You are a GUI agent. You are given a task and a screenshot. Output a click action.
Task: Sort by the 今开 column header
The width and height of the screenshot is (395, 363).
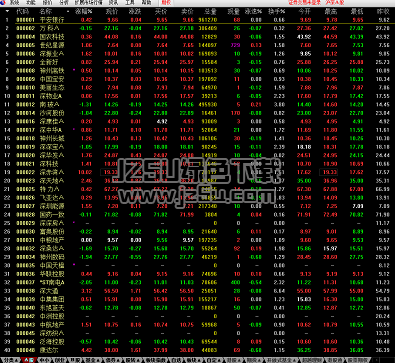[x=305, y=11]
